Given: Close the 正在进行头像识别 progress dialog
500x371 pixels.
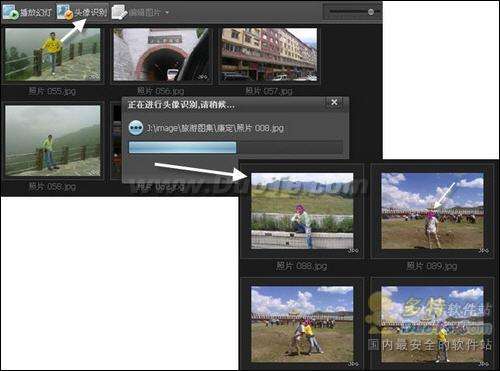Looking at the screenshot, I should pos(334,103).
